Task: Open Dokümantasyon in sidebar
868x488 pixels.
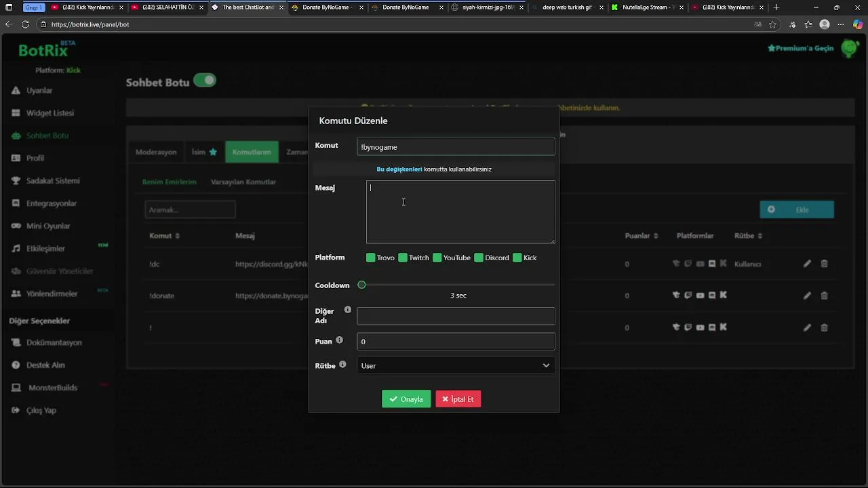Action: [54, 342]
